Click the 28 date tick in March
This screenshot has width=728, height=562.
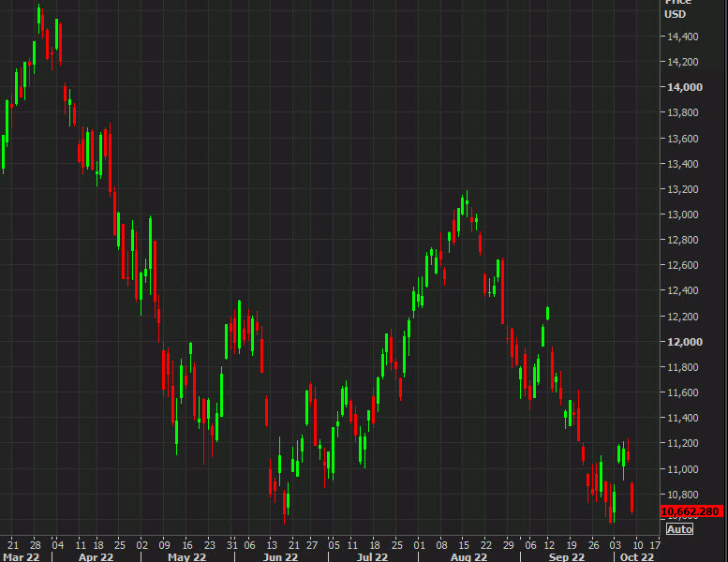[x=36, y=545]
